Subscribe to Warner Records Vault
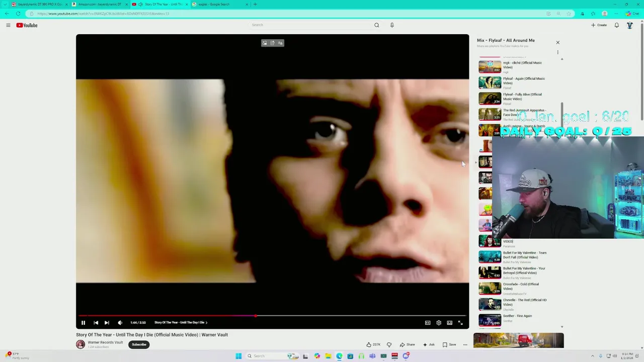This screenshot has width=644, height=362. [x=139, y=344]
